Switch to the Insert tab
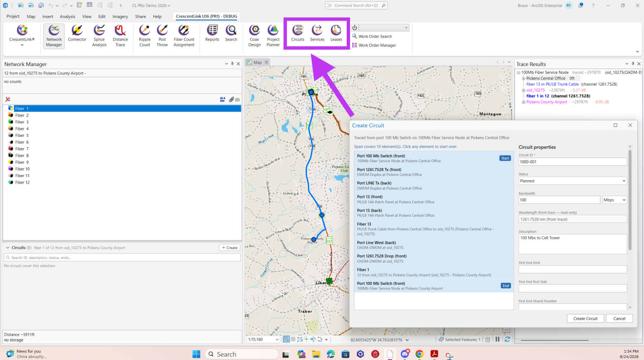The width and height of the screenshot is (644, 360). click(x=47, y=16)
